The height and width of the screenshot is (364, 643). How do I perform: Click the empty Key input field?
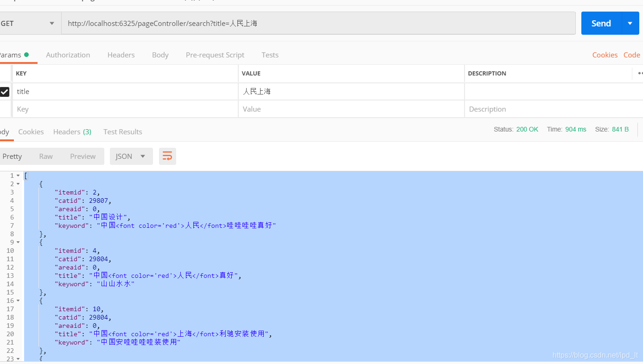tap(125, 109)
